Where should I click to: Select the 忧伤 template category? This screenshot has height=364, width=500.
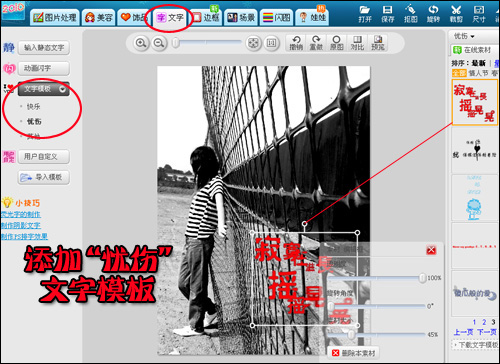pyautogui.click(x=34, y=122)
